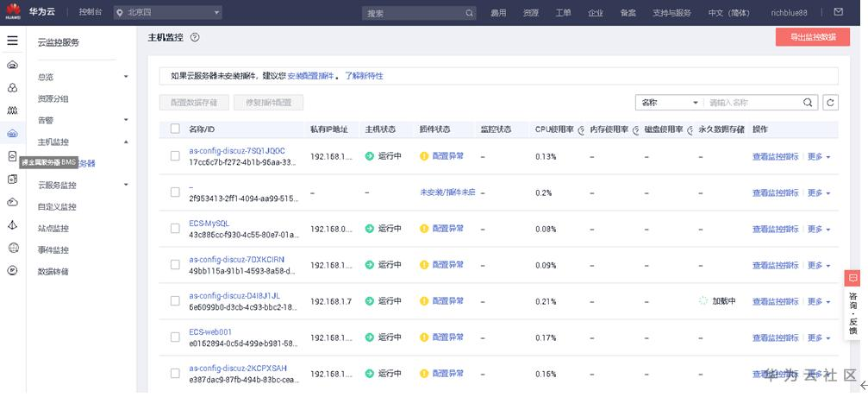Click the CPU使用率 help icon
868x397 pixels.
tap(581, 130)
